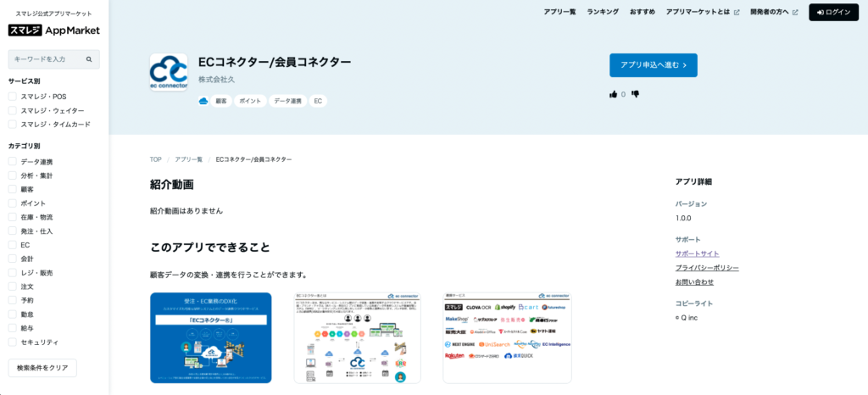This screenshot has width=868, height=395.
Task: Select the ポイント tag pill
Action: coord(250,101)
